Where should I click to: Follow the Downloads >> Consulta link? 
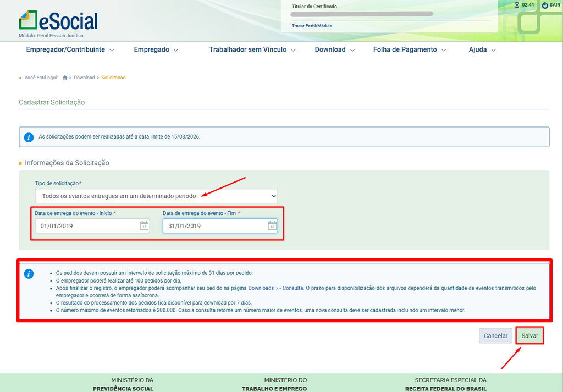point(274,288)
